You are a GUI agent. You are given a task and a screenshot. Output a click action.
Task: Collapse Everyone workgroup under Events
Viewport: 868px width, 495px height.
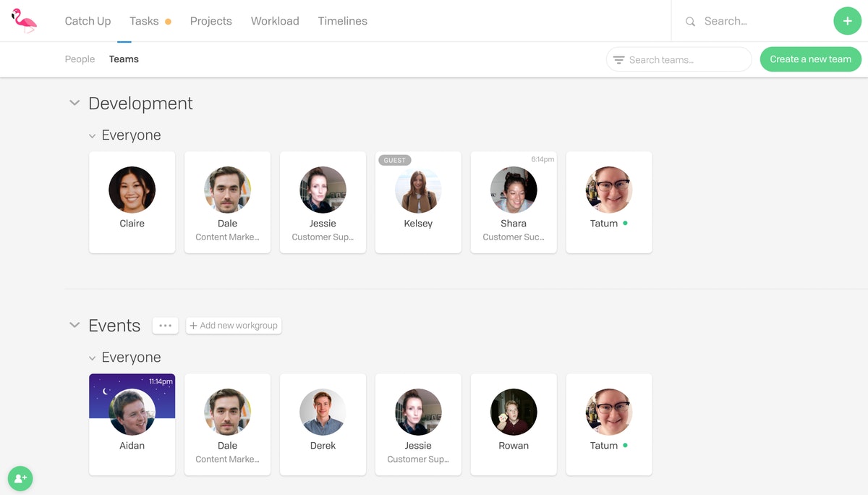pyautogui.click(x=92, y=357)
